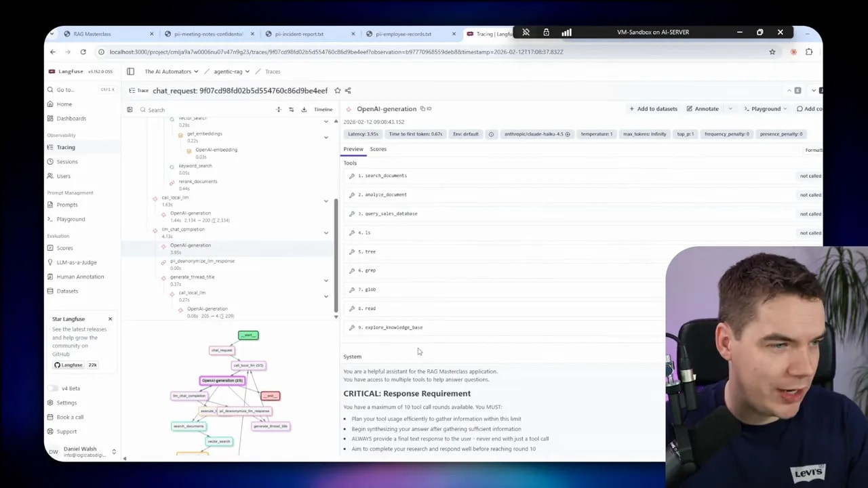
Task: Open Datasets in the sidebar
Action: pyautogui.click(x=67, y=291)
